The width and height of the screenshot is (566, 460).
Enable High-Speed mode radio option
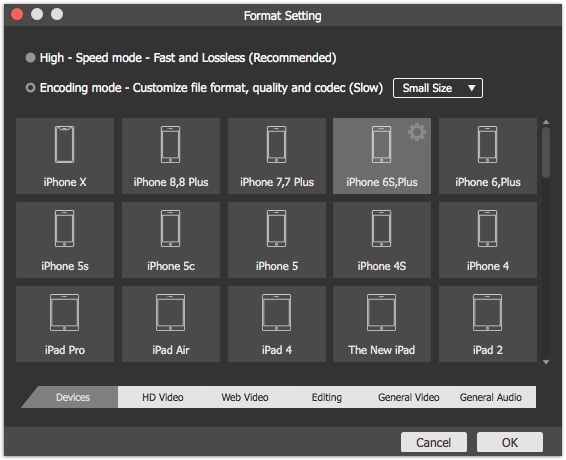[x=30, y=57]
